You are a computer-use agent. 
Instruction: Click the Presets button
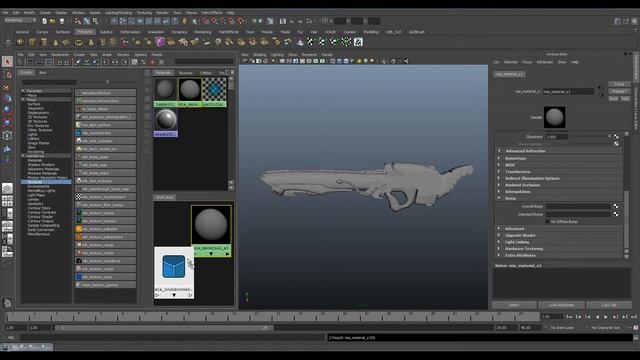(619, 91)
